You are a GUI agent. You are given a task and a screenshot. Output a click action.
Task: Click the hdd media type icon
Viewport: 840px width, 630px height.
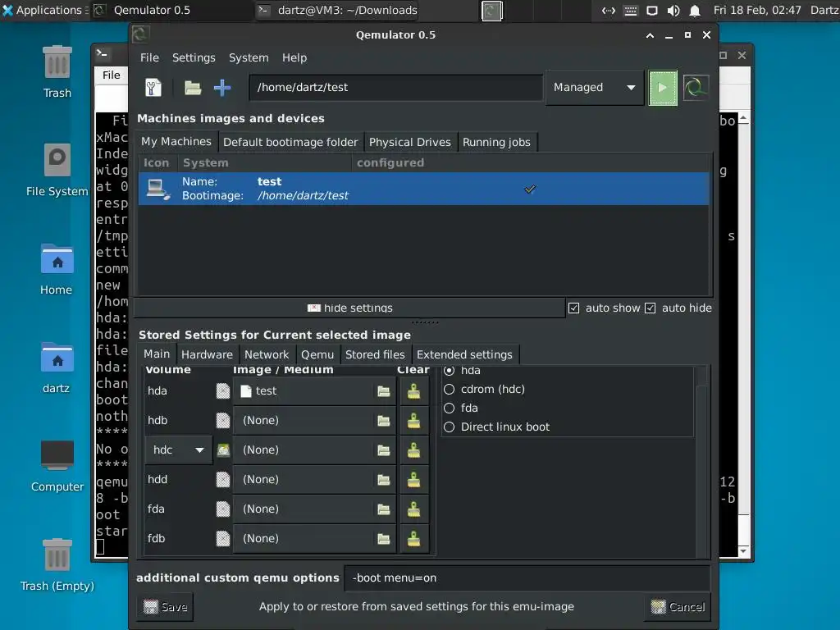click(223, 479)
